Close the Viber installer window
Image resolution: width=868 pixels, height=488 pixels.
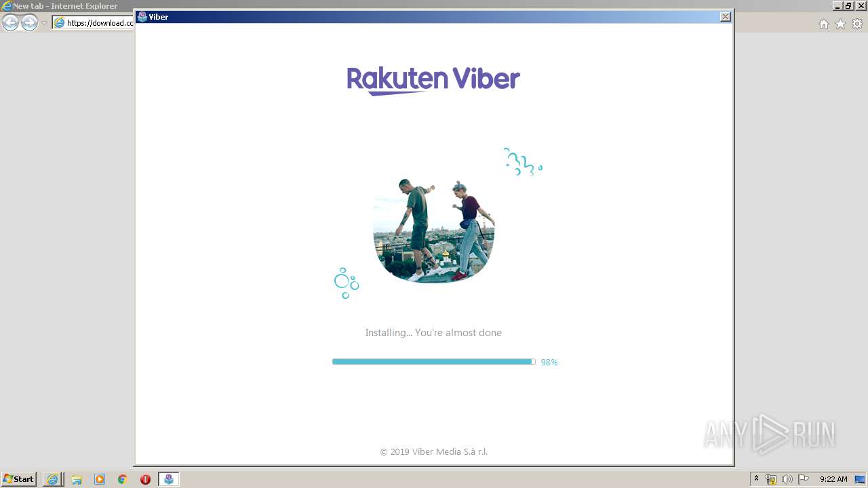[x=725, y=17]
